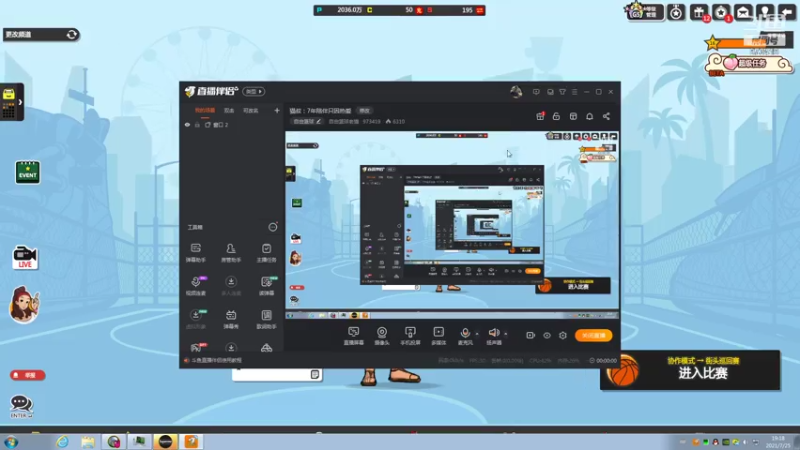Open the star icon with badge 1 in game top bar
Image resolution: width=800 pixels, height=450 pixels.
721,12
